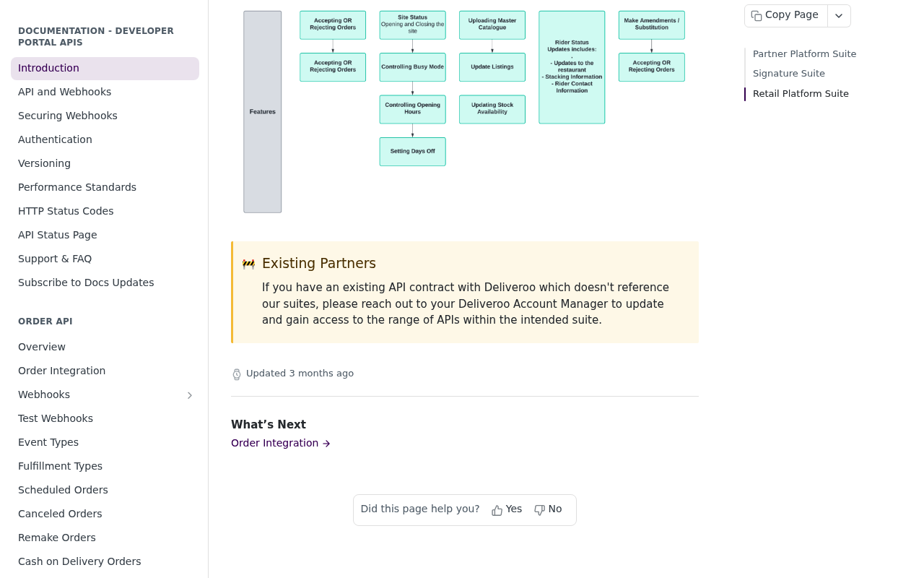924x578 pixels.
Task: Select Retail Platform Suite in contents
Action: click(x=801, y=94)
